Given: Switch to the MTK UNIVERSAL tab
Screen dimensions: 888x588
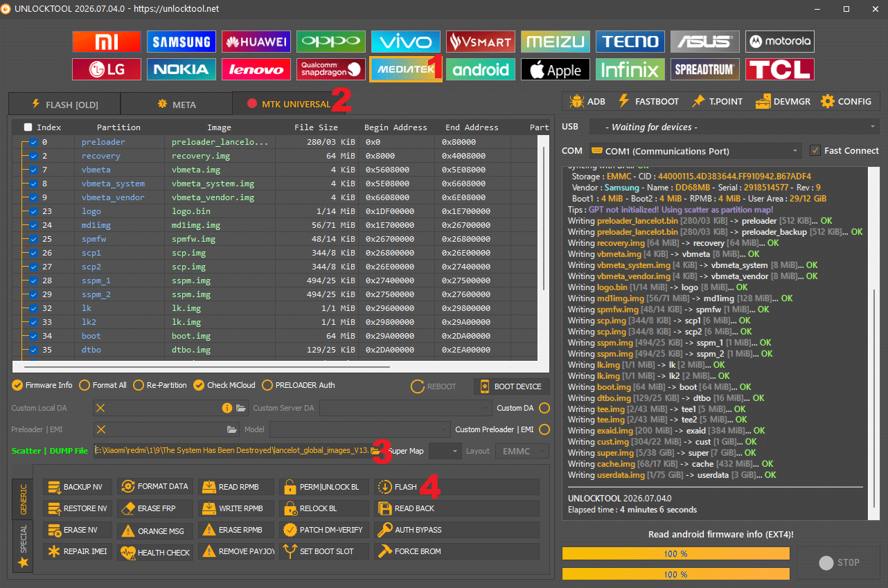Looking at the screenshot, I should coord(289,104).
